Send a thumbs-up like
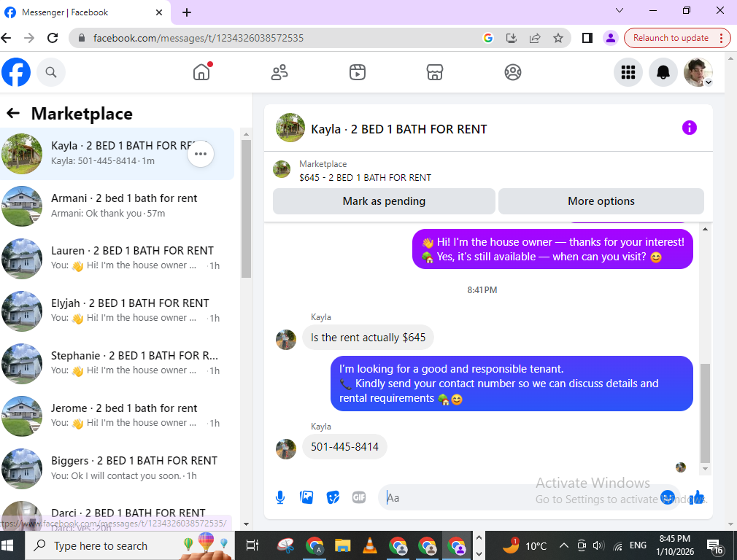Screen dimensions: 737x560 pyautogui.click(x=697, y=497)
